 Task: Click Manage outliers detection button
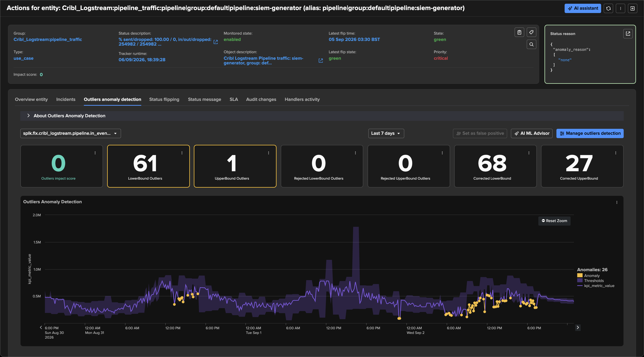pyautogui.click(x=590, y=133)
